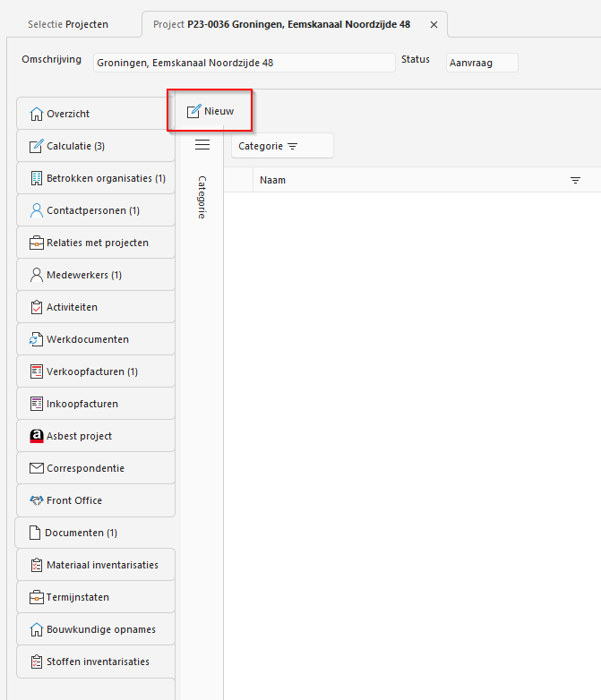Viewport: 601px width, 700px height.
Task: Open the Calculatie (3) section
Action: point(96,146)
